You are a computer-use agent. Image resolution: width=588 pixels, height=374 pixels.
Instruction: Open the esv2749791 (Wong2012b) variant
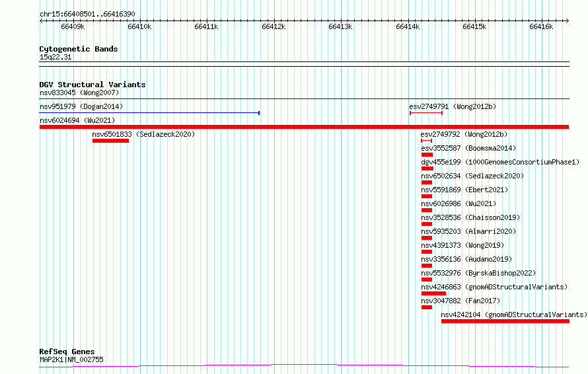pos(453,106)
